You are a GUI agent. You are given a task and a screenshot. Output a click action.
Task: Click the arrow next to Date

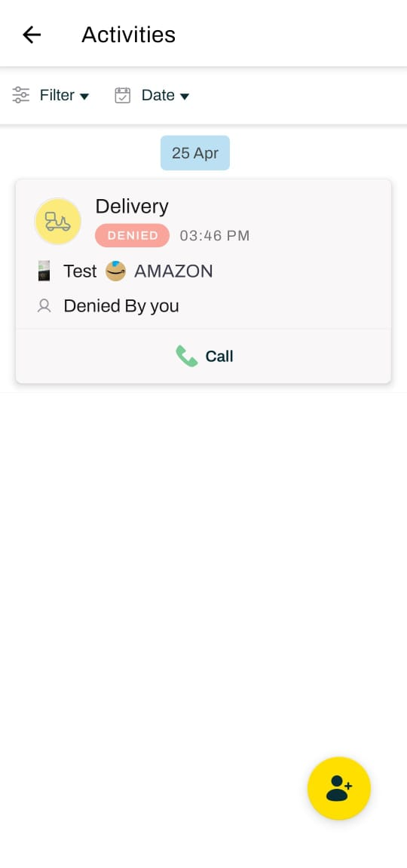point(185,97)
